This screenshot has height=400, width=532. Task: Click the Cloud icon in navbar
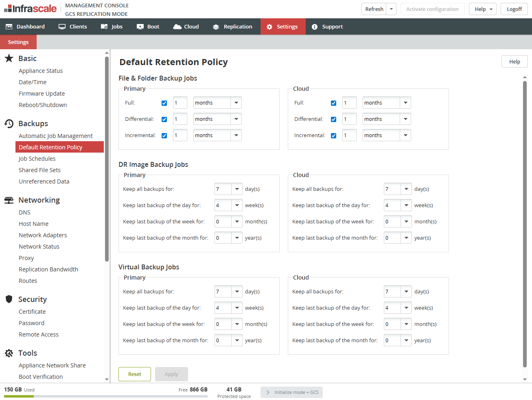pos(177,27)
